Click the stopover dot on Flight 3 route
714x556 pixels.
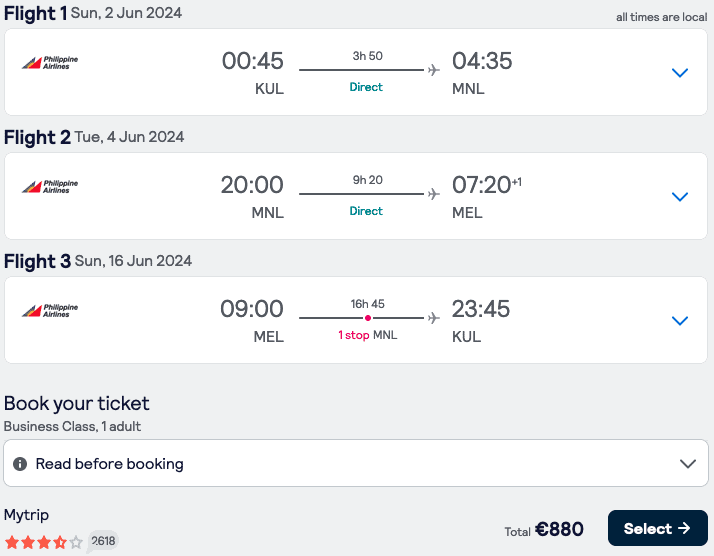[x=367, y=318]
